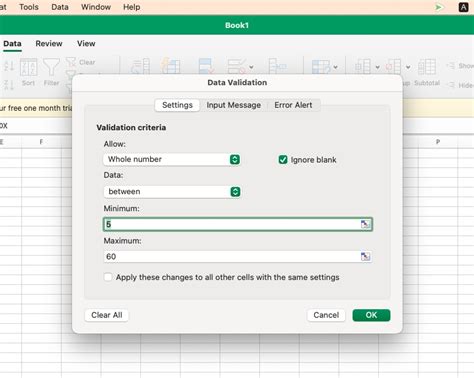Open the Window menu
Viewport: 474px width, 378px height.
coord(96,7)
